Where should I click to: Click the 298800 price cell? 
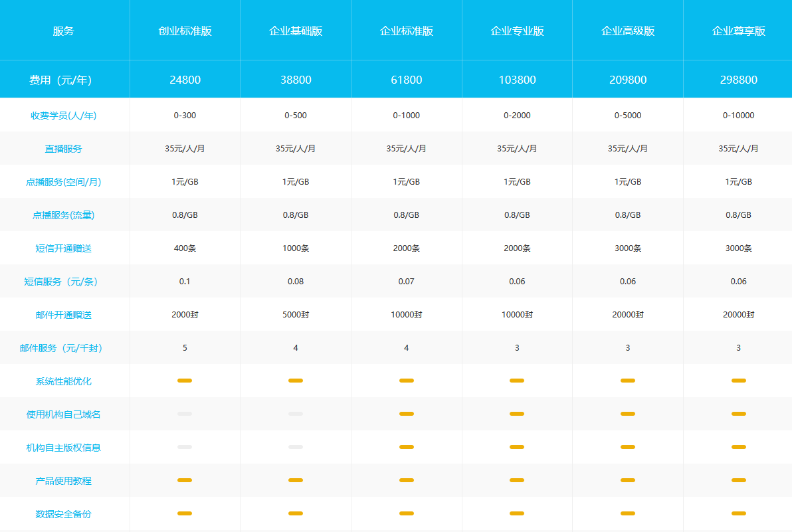pyautogui.click(x=738, y=80)
